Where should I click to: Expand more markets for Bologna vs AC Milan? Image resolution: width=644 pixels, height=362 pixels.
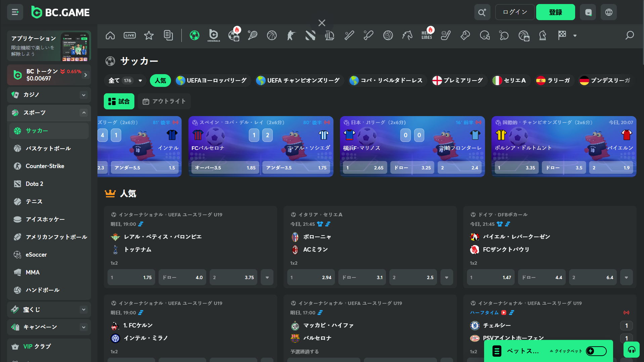click(x=446, y=277)
